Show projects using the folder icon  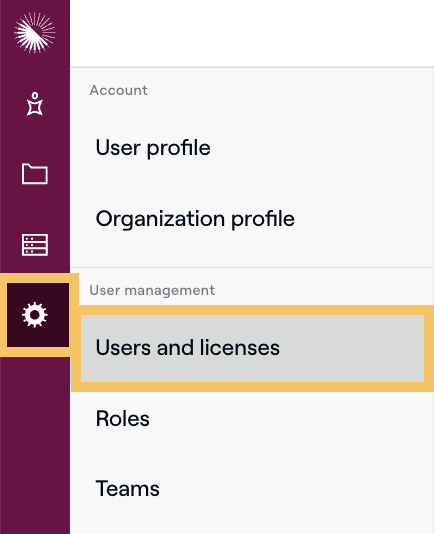click(x=35, y=174)
